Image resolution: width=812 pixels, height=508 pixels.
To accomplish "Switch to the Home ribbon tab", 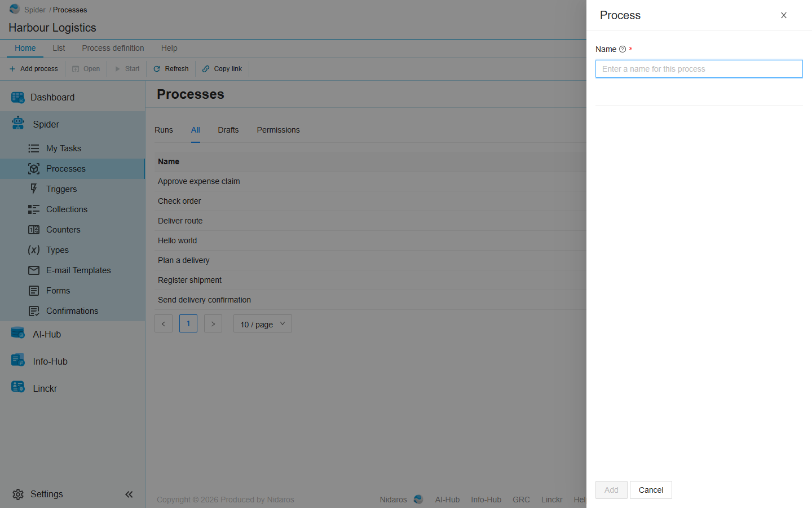I will point(25,48).
